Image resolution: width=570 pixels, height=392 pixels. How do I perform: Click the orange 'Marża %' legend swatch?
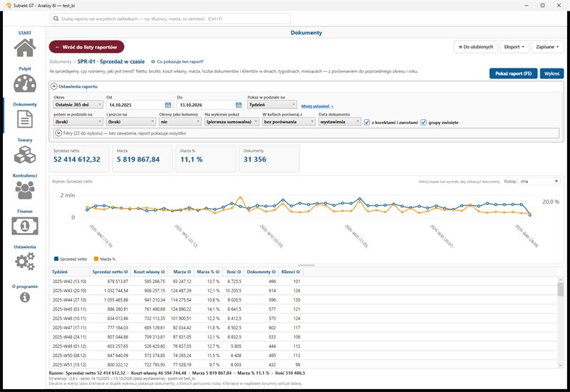[96, 259]
